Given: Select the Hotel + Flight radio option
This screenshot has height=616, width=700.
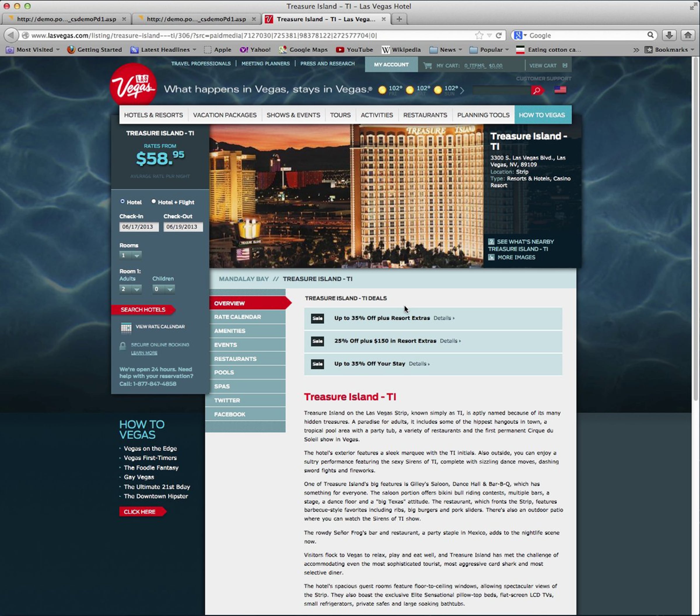Looking at the screenshot, I should coord(154,202).
